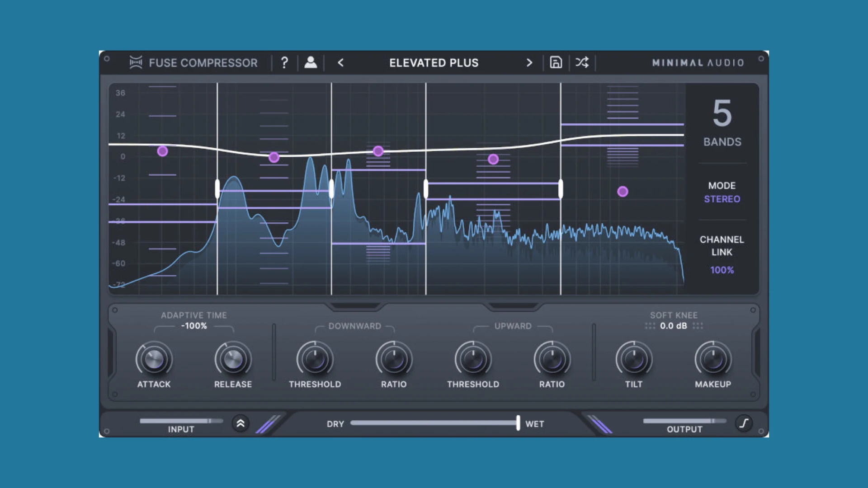
Task: Click the user account profile icon
Action: 311,63
